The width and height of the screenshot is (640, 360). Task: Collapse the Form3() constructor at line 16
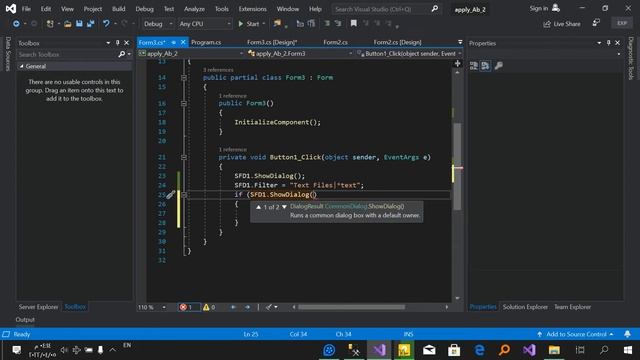coord(184,104)
